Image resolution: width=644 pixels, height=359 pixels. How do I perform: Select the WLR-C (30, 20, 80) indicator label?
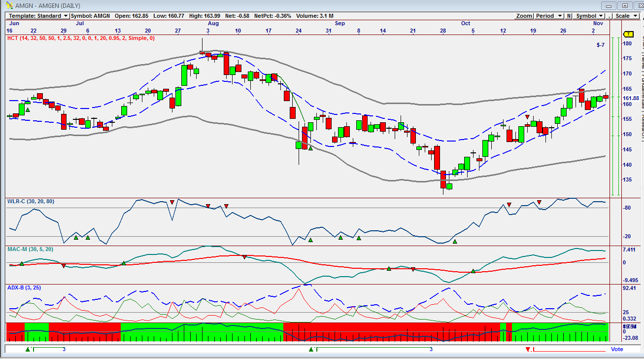tap(31, 201)
